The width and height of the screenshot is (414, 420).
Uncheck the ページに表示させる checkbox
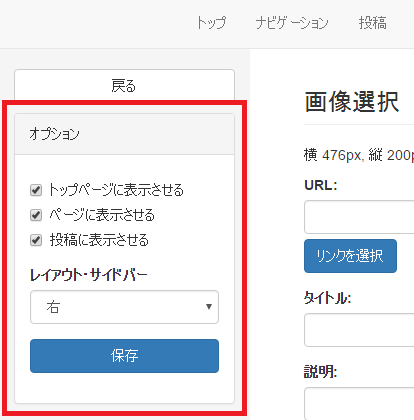click(36, 215)
